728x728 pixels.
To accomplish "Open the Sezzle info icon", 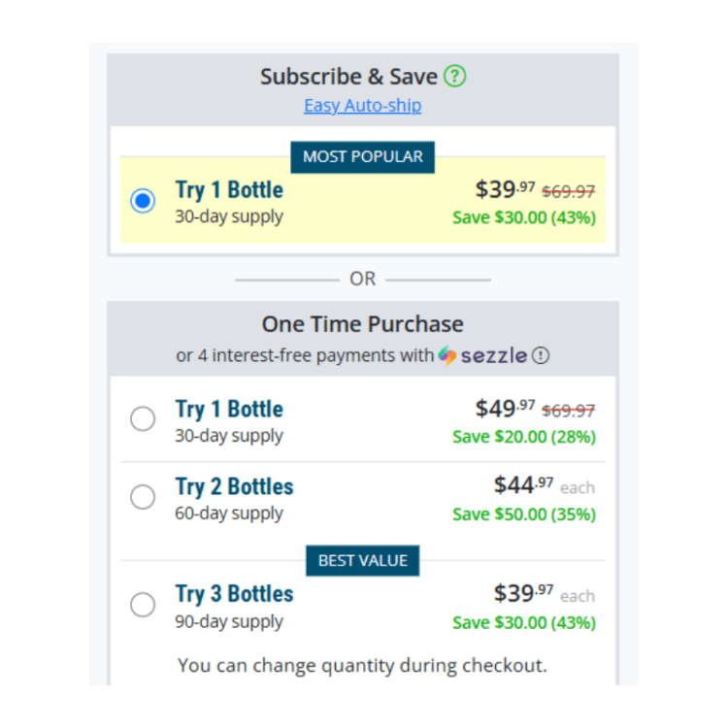I will pyautogui.click(x=541, y=355).
